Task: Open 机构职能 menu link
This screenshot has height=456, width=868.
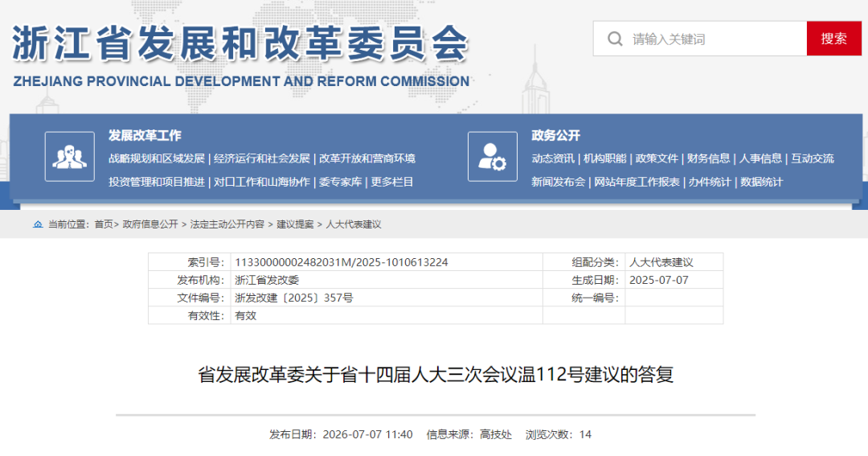Action: click(x=605, y=158)
